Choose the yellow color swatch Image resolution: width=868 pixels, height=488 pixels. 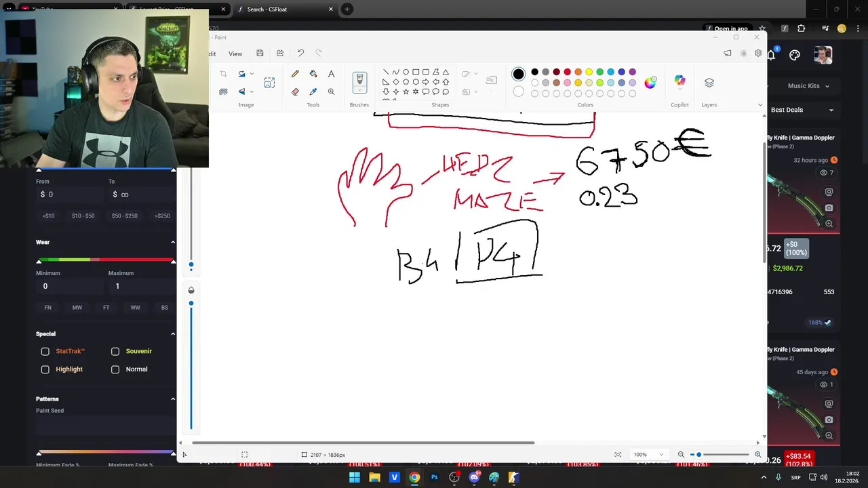[589, 72]
